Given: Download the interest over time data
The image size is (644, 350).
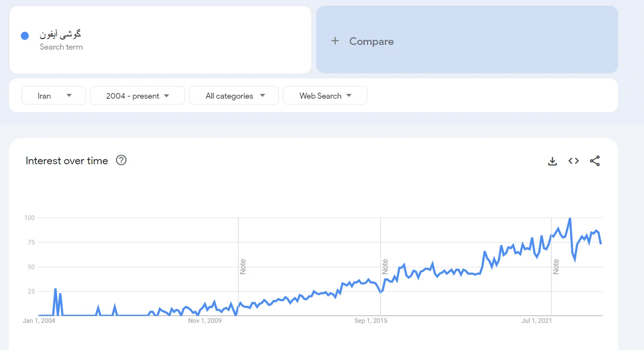Looking at the screenshot, I should [x=552, y=161].
